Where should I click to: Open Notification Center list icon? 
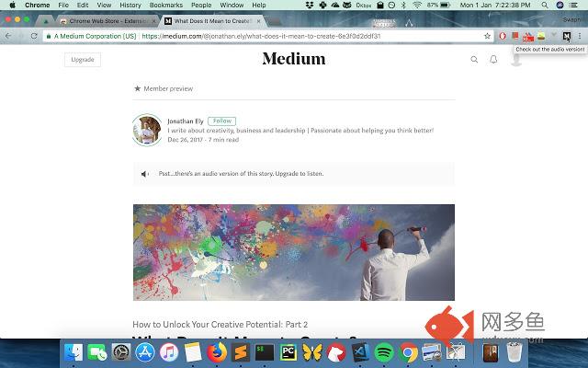pos(573,5)
